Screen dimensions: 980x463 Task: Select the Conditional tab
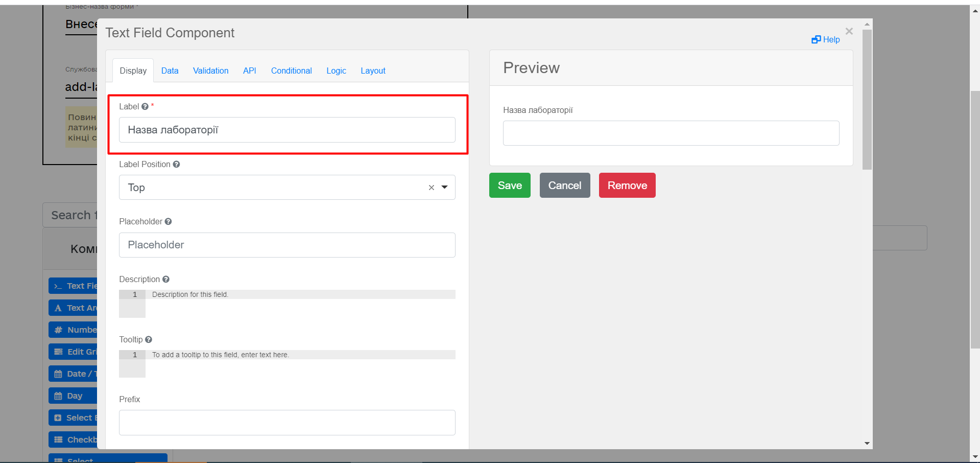click(x=291, y=71)
